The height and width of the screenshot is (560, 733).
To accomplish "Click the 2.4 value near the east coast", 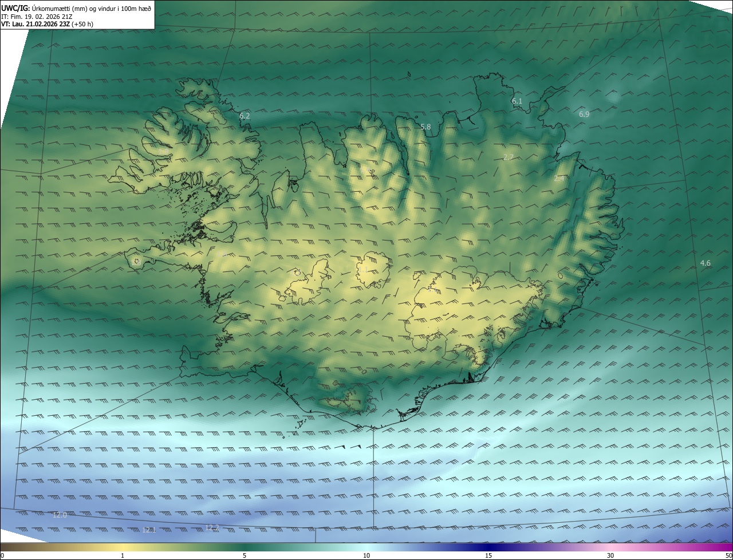I will pos(559,178).
